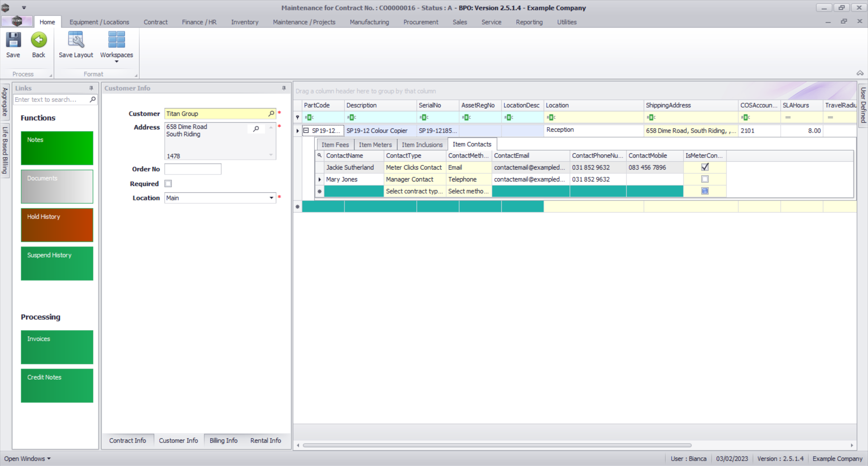Image resolution: width=868 pixels, height=466 pixels.
Task: Click the Address lookup magnifier icon
Action: point(256,129)
